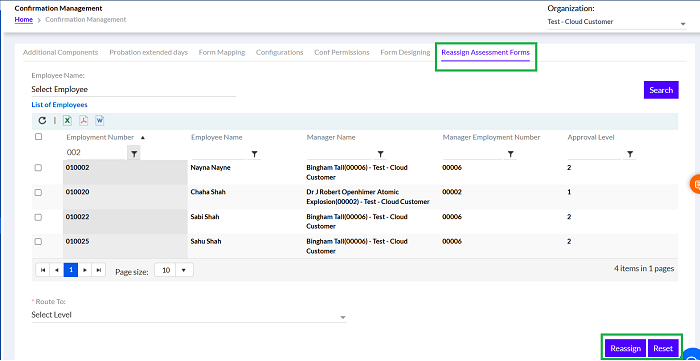
Task: Open filter for Employment Number column
Action: tap(133, 153)
